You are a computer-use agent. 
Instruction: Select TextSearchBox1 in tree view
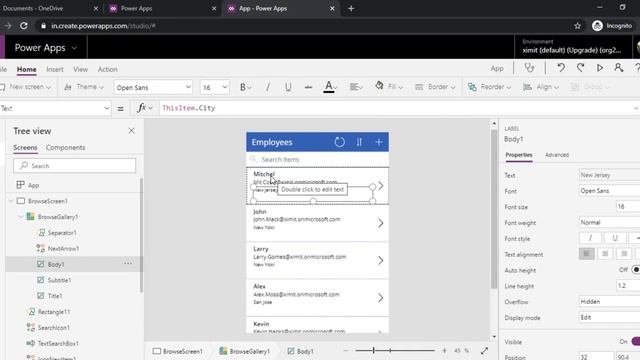[58, 343]
